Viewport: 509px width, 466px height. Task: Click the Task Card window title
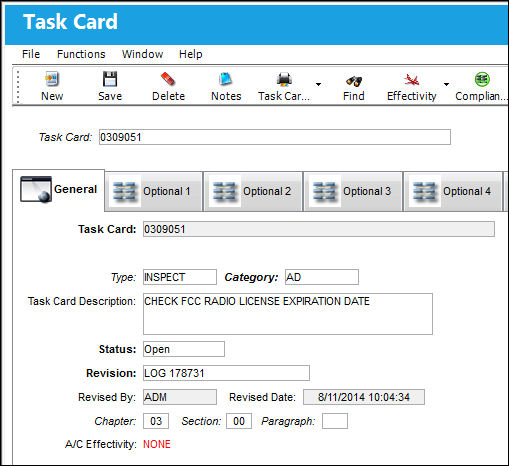pos(70,22)
